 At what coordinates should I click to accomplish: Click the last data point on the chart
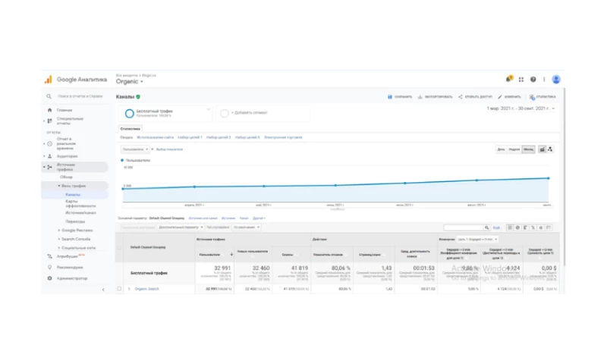[x=547, y=178]
